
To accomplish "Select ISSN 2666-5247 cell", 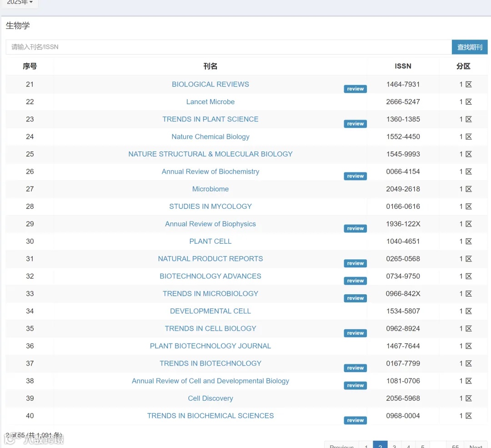I will pos(403,102).
